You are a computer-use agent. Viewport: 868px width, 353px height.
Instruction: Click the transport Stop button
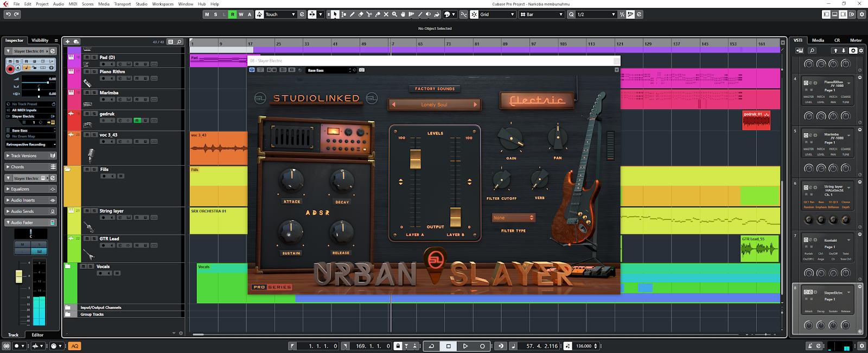pyautogui.click(x=448, y=346)
